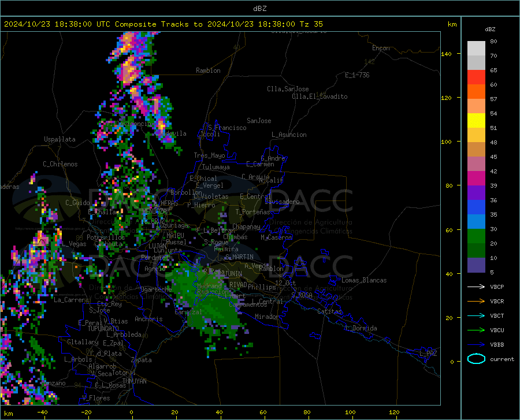Click the Catitas label
Screen dimensions: 520x420
(x=329, y=311)
